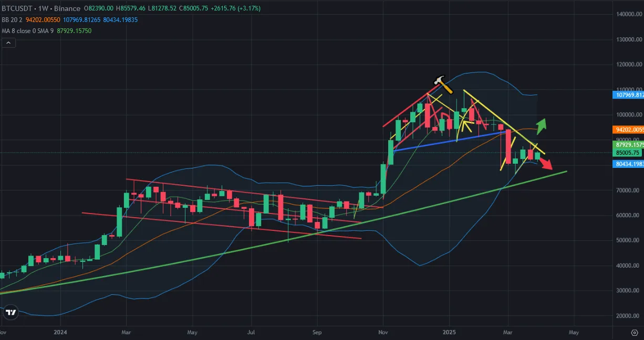Click the 120000.00 price axis label
This screenshot has height=340, width=644.
[628, 65]
